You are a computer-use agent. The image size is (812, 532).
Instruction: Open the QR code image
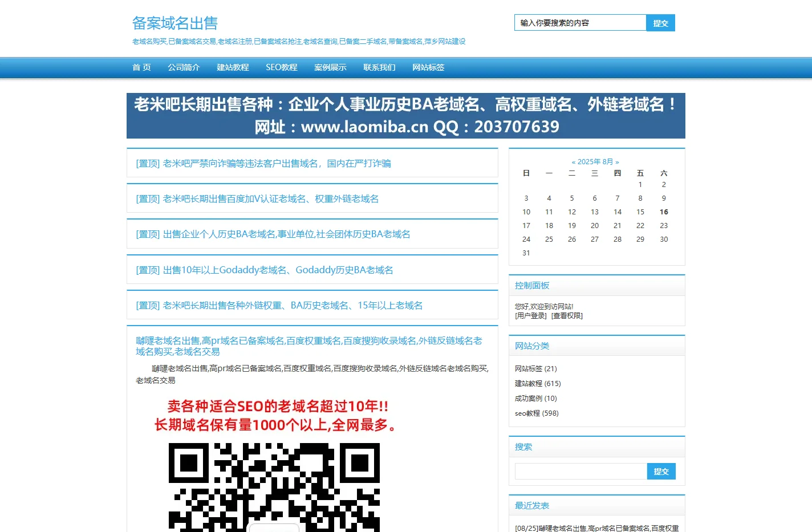pos(274,488)
